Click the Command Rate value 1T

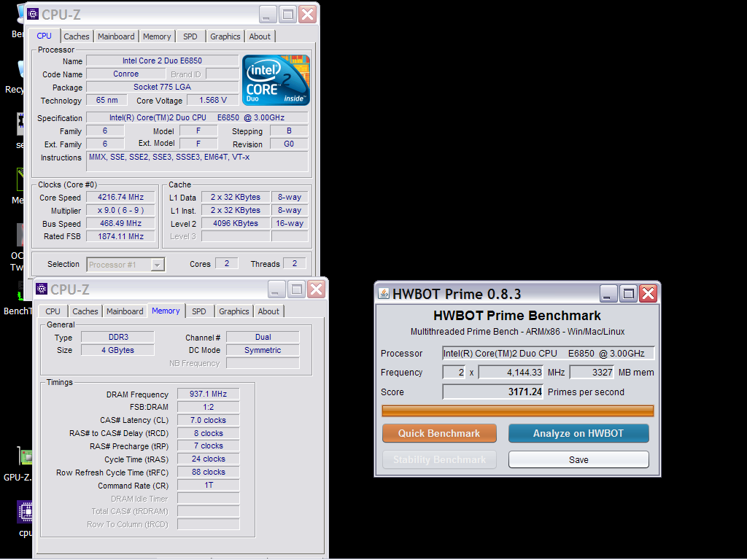pos(208,485)
